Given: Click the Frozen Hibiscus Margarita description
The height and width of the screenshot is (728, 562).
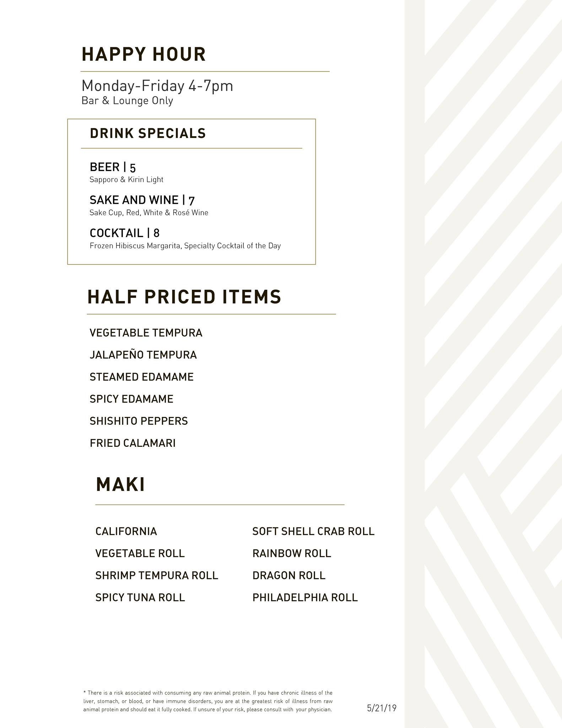Looking at the screenshot, I should 185,246.
